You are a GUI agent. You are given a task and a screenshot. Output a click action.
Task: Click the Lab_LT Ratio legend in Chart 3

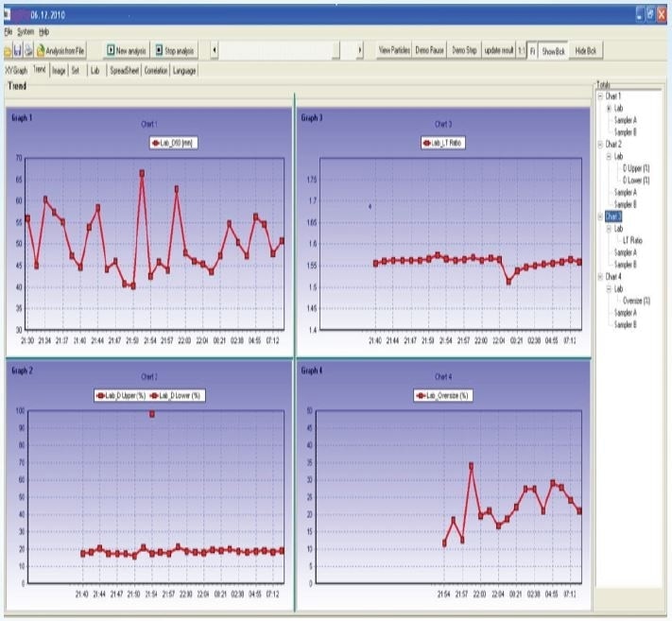[442, 143]
